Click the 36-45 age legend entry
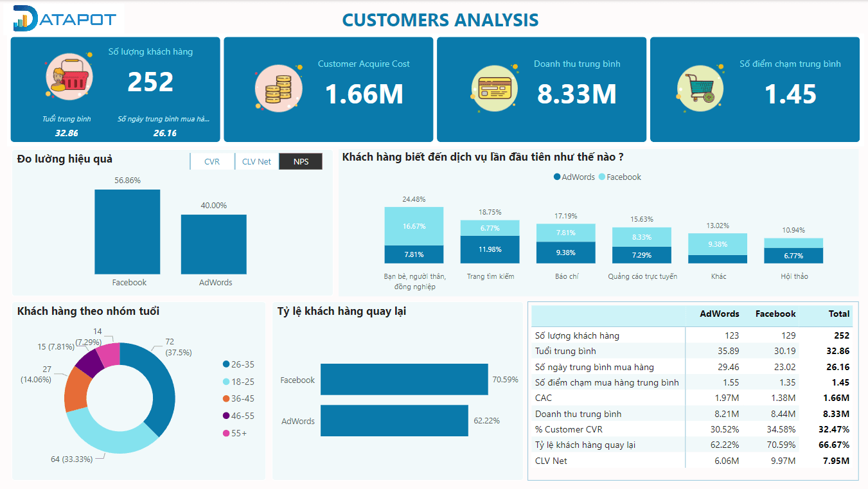 [238, 399]
